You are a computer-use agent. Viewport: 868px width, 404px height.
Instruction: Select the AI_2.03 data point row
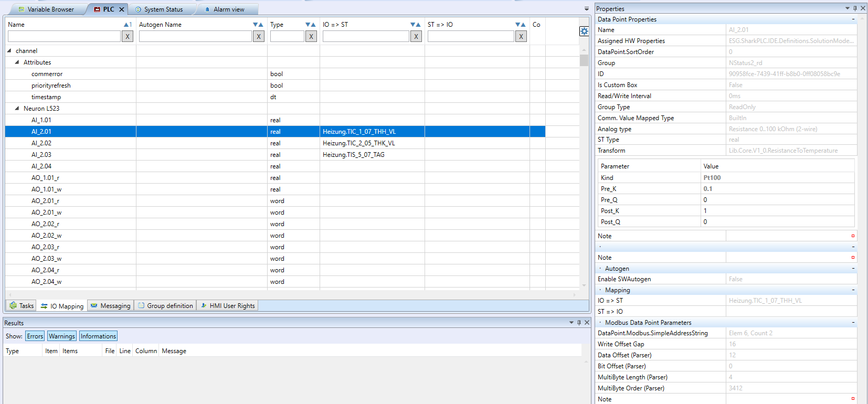(41, 155)
